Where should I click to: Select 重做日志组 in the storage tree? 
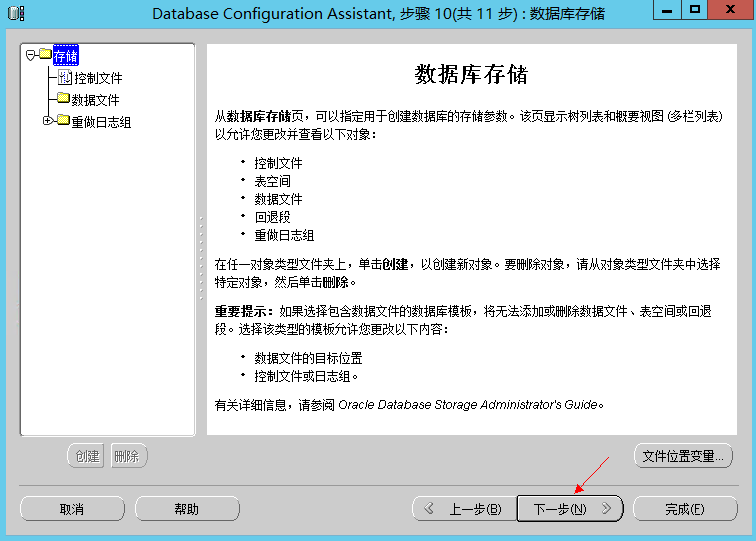click(101, 122)
